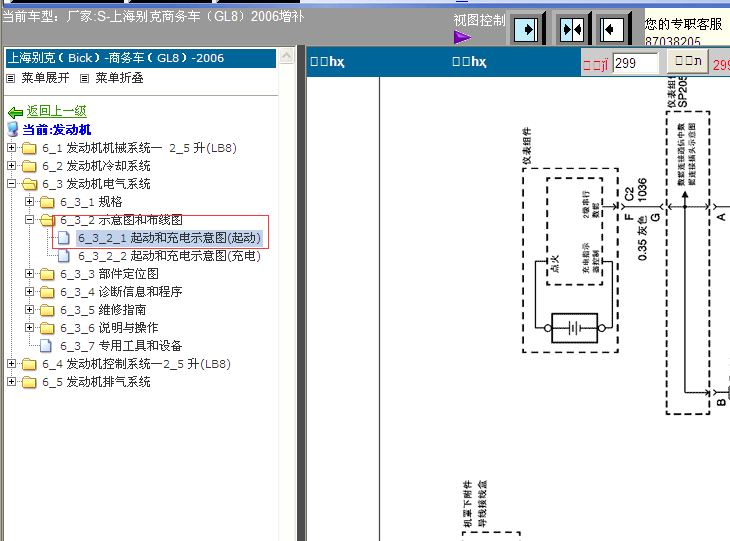Click the right-arrow view control button
The image size is (730, 541).
[526, 30]
